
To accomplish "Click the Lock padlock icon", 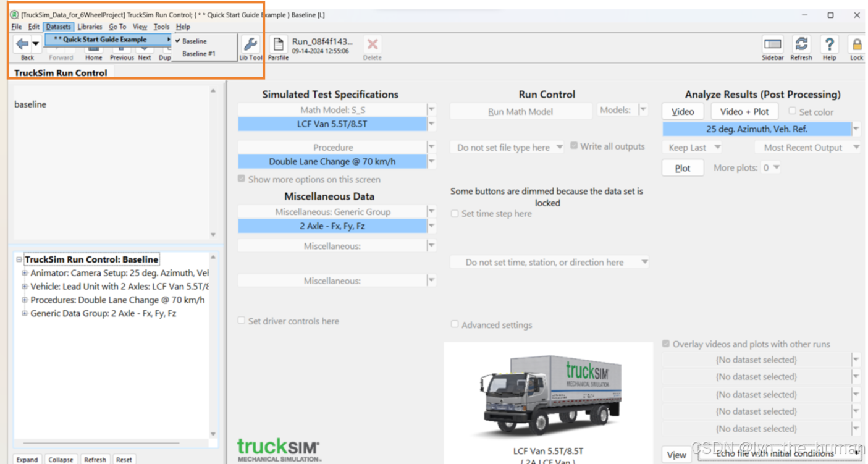I will coord(857,44).
